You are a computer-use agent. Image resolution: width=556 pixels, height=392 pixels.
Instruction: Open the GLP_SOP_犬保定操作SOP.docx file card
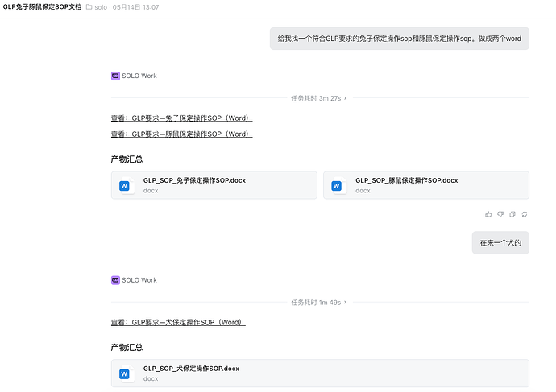click(x=320, y=373)
